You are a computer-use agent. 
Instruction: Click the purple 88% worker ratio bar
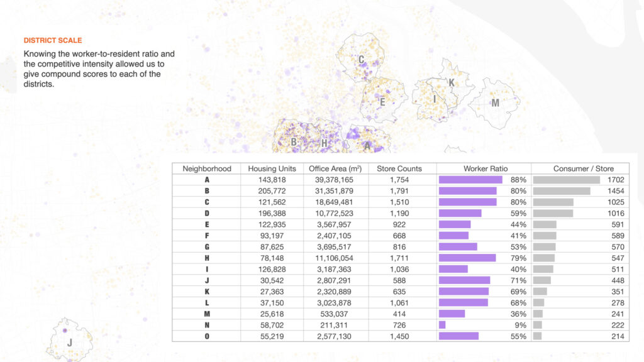click(x=470, y=180)
